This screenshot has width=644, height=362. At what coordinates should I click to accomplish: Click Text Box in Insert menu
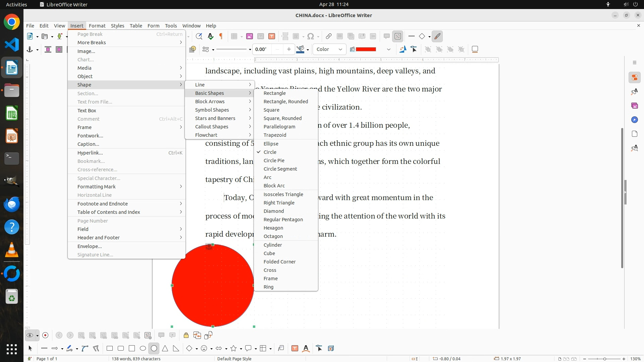coord(87,111)
